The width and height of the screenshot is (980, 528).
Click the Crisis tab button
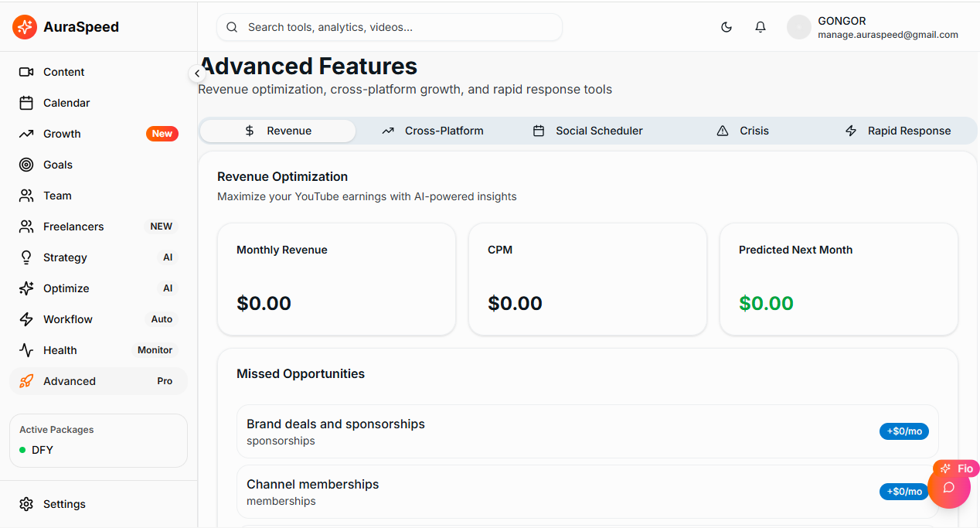click(742, 130)
